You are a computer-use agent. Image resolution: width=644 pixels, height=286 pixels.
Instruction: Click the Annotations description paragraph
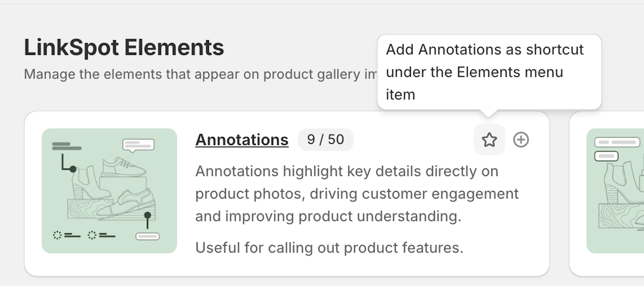[x=357, y=194]
